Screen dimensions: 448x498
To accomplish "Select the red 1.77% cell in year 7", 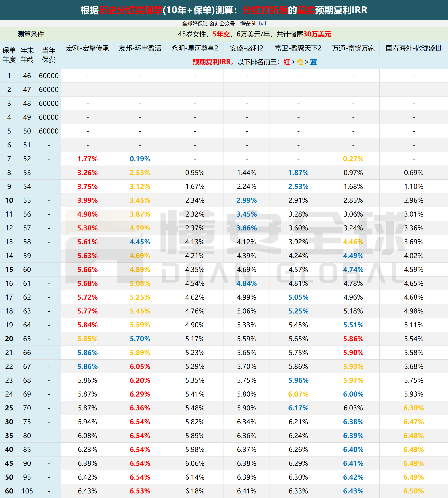I will point(87,159).
